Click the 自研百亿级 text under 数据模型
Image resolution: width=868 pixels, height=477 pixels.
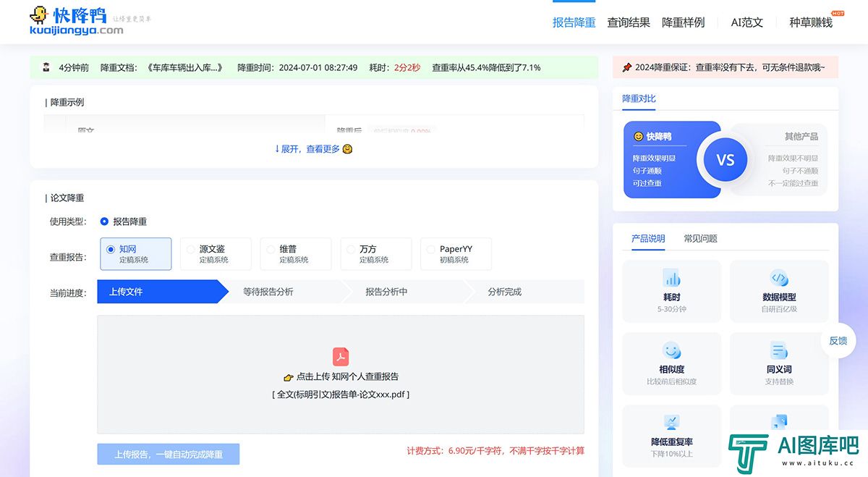779,309
